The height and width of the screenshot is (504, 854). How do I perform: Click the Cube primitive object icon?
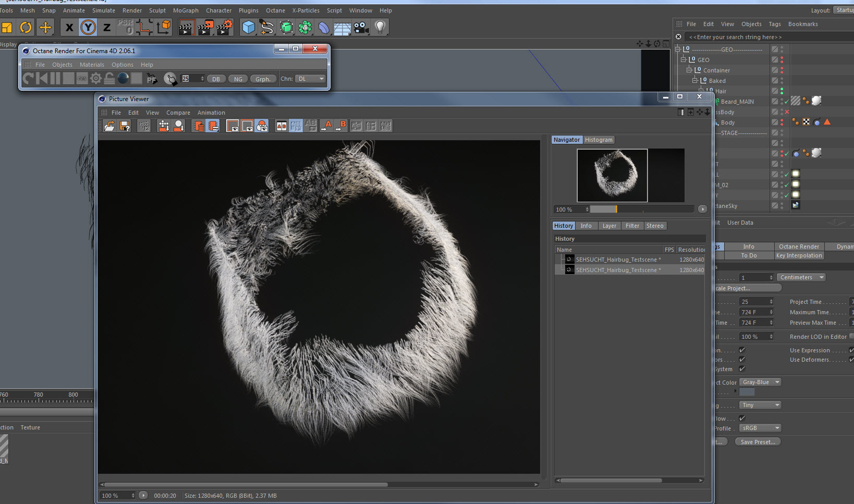pos(249,27)
